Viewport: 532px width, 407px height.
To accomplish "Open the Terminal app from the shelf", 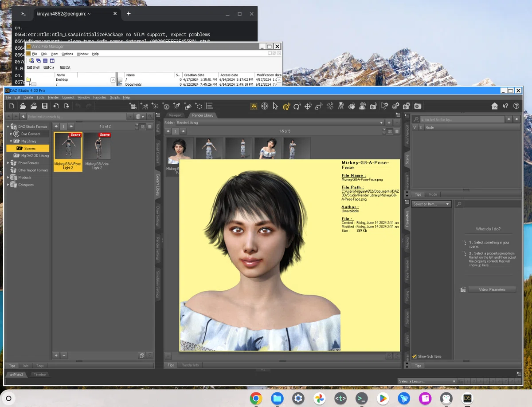I will 361,398.
